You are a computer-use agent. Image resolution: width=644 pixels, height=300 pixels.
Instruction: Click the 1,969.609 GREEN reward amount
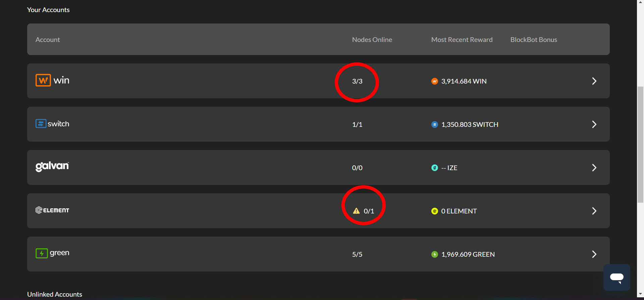[x=468, y=254]
